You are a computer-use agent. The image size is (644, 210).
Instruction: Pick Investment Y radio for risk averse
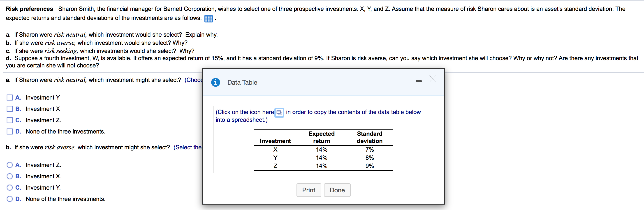[9, 187]
